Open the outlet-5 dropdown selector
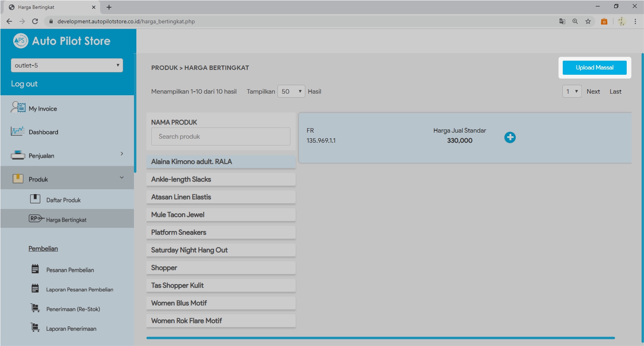Viewport: 644px width, 346px height. pos(67,66)
